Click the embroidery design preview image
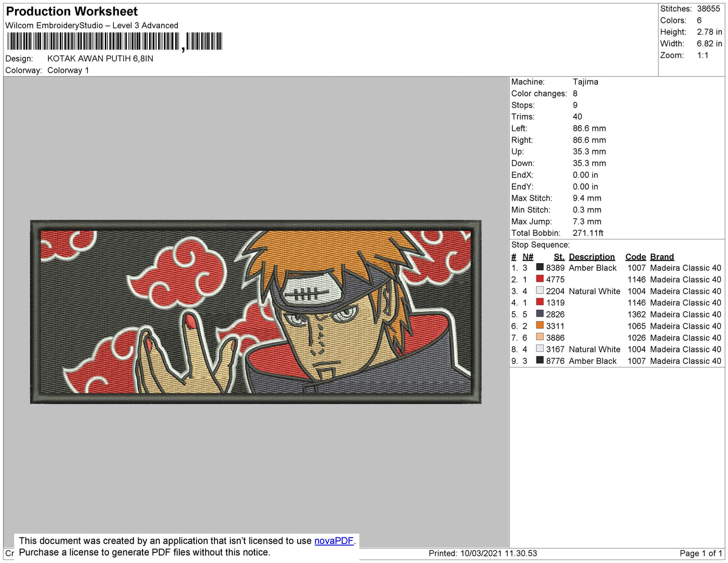728x563 pixels. pos(256,312)
